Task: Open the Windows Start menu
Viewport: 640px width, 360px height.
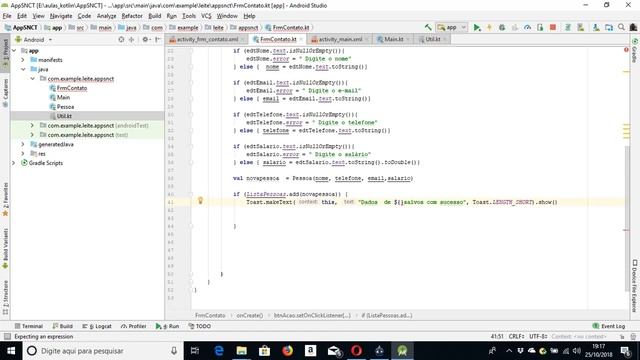Action: pyautogui.click(x=11, y=351)
